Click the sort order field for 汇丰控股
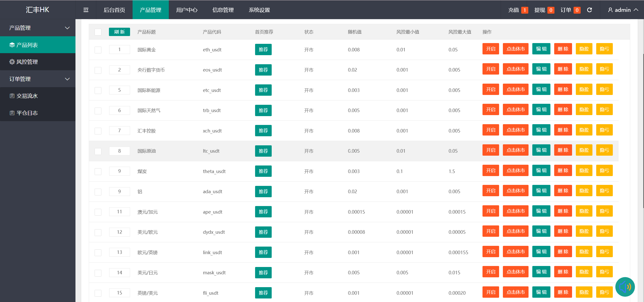The height and width of the screenshot is (302, 644). click(119, 130)
